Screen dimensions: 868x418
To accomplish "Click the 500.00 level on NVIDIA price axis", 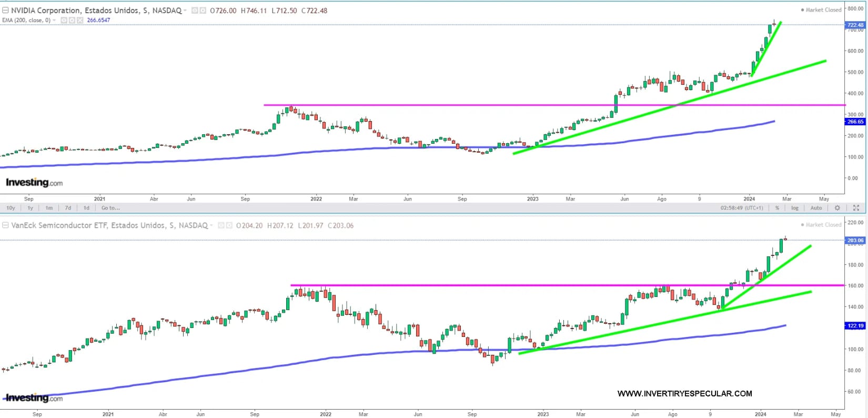I will (x=855, y=72).
